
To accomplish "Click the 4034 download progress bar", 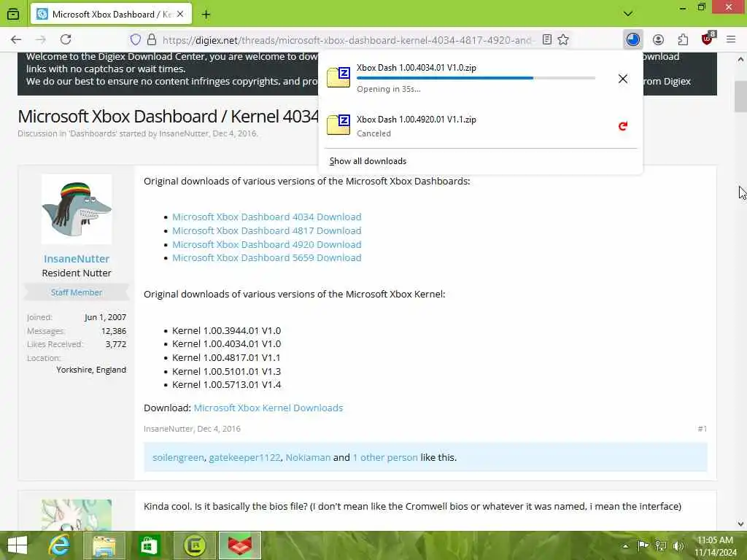I will (x=476, y=78).
